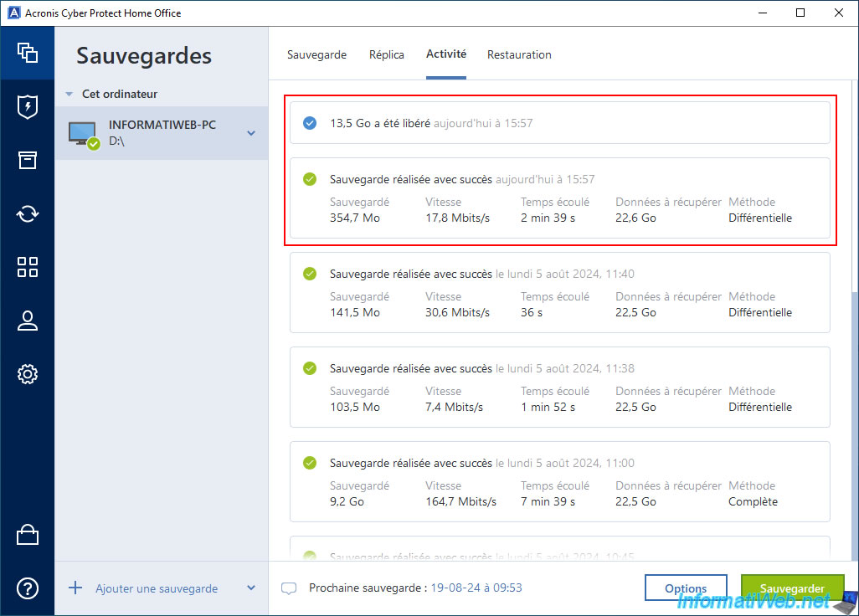
Task: Click the '1 min 52 s' elapsed time
Action: (x=548, y=408)
